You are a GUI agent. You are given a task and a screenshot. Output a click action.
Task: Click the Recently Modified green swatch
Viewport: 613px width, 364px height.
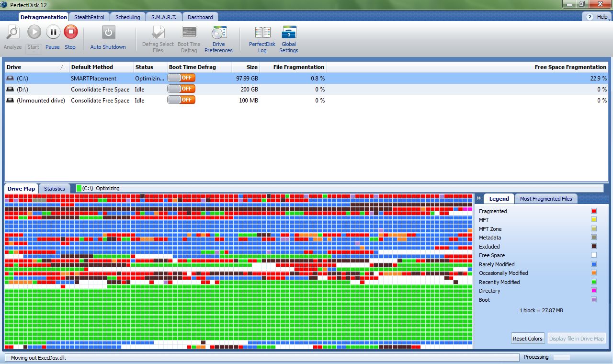pyautogui.click(x=594, y=282)
